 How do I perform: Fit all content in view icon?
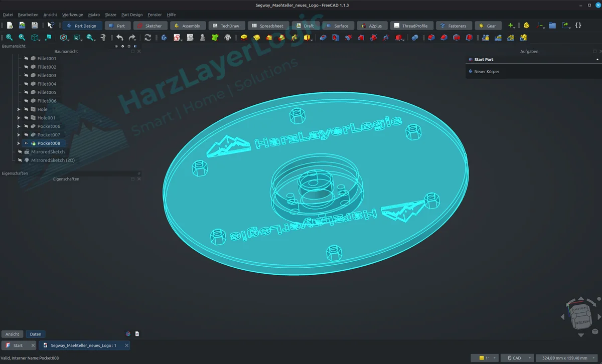[10, 38]
